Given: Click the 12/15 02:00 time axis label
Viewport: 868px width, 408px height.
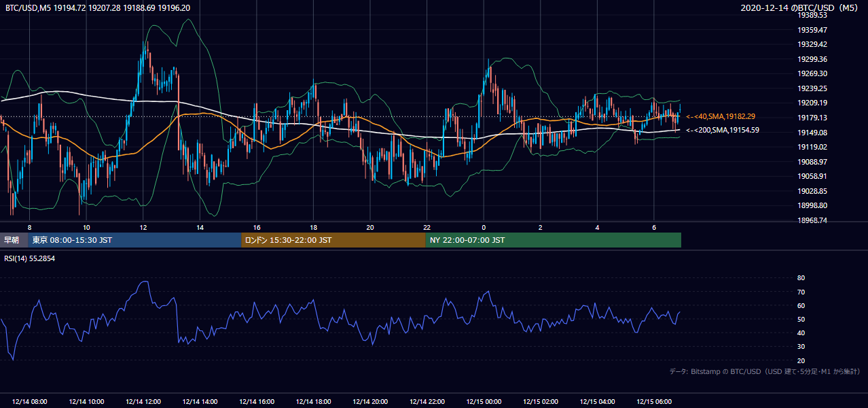Looking at the screenshot, I should click(541, 402).
